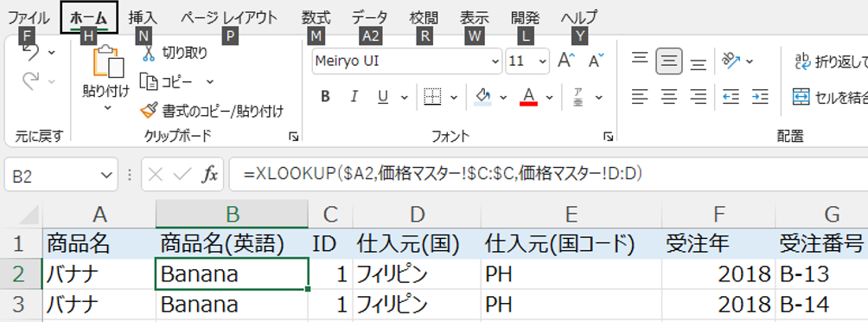Image resolution: width=868 pixels, height=322 pixels.
Task: Switch to Page Layout (ページ レイアウト) tab
Action: coord(229,17)
